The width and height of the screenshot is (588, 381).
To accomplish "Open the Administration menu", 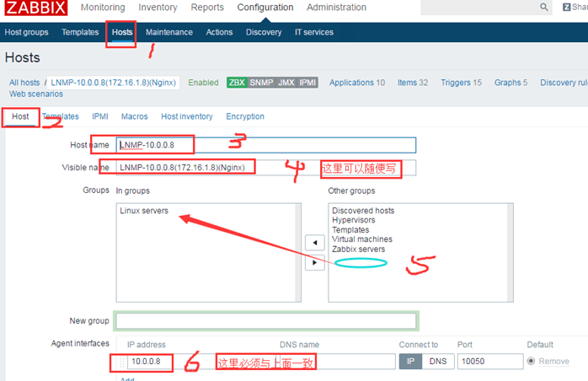I will pyautogui.click(x=336, y=7).
